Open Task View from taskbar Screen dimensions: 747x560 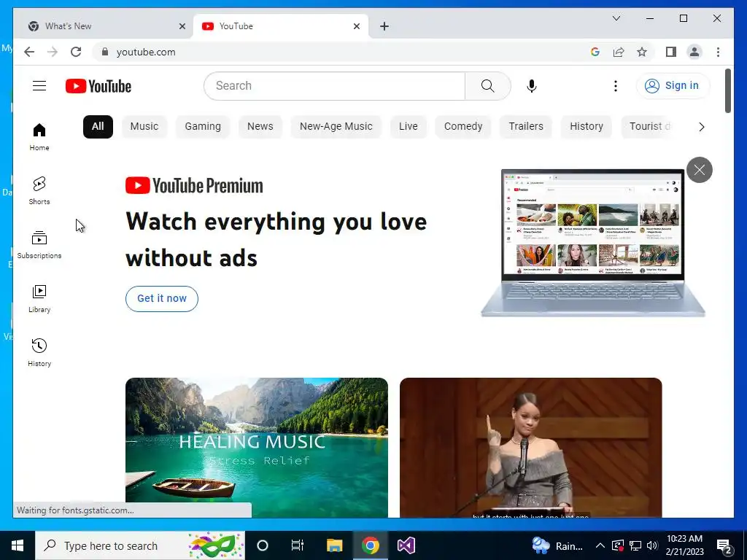click(298, 545)
